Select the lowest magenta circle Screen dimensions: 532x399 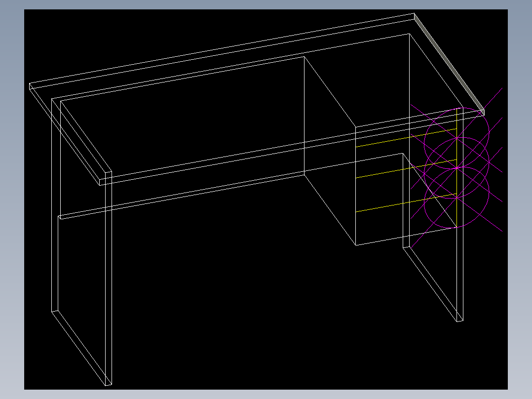tap(456, 198)
